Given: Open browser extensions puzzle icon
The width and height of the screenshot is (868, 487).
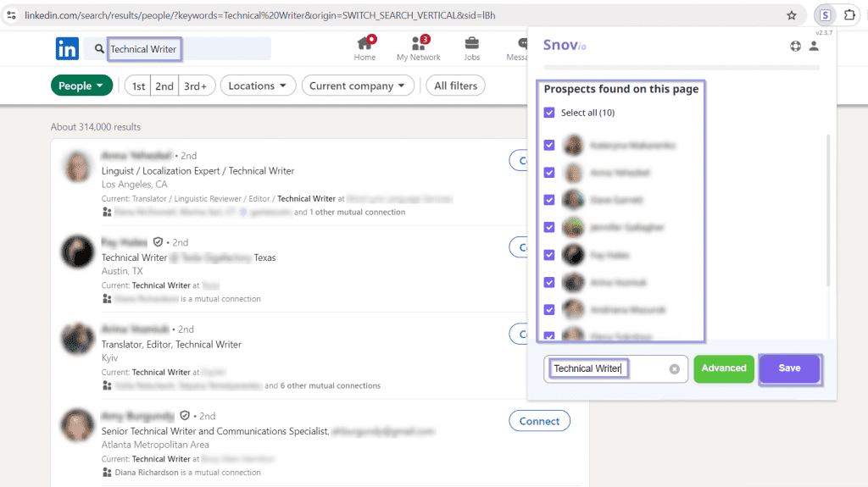Looking at the screenshot, I should 849,15.
